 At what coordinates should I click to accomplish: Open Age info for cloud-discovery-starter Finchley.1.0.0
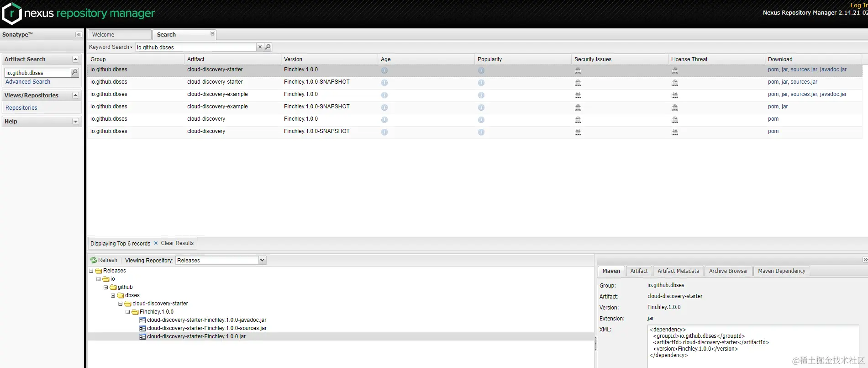[384, 70]
